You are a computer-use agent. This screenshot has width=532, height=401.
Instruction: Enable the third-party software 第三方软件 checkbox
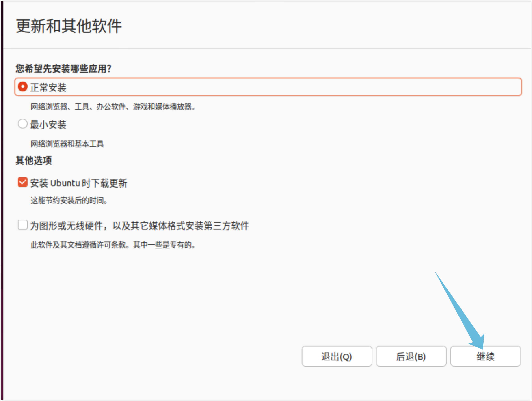pyautogui.click(x=23, y=225)
